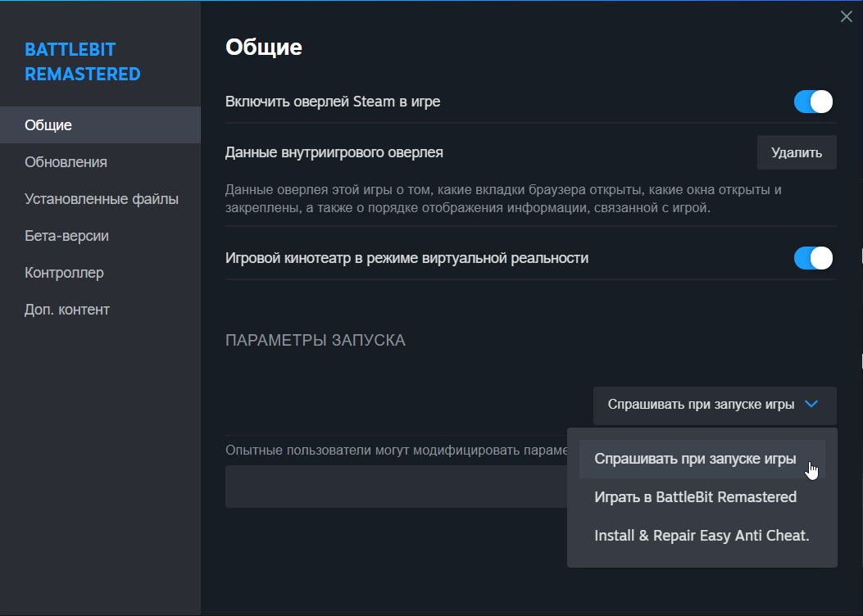Open the 'Общие' sidebar section
This screenshot has height=616, width=863.
pyautogui.click(x=48, y=125)
